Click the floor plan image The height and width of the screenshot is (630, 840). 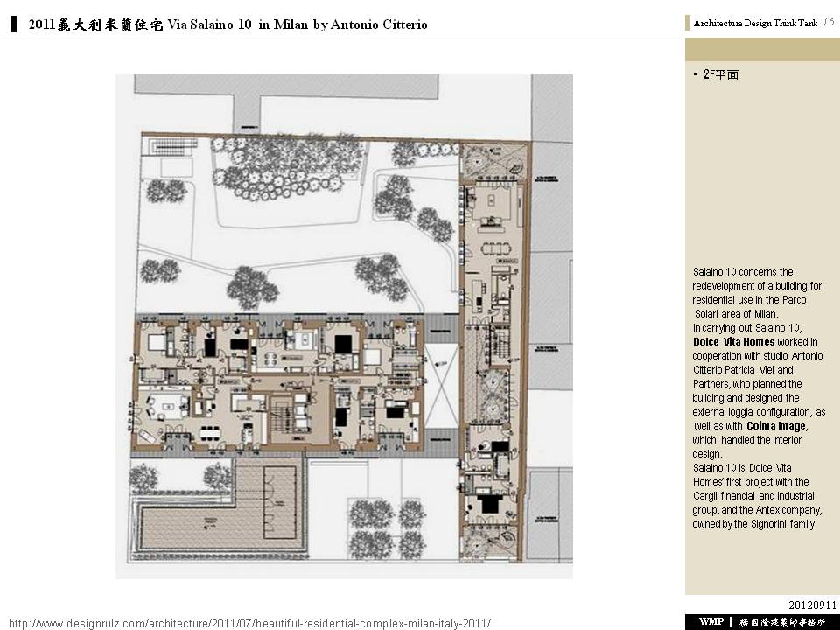coord(344,325)
